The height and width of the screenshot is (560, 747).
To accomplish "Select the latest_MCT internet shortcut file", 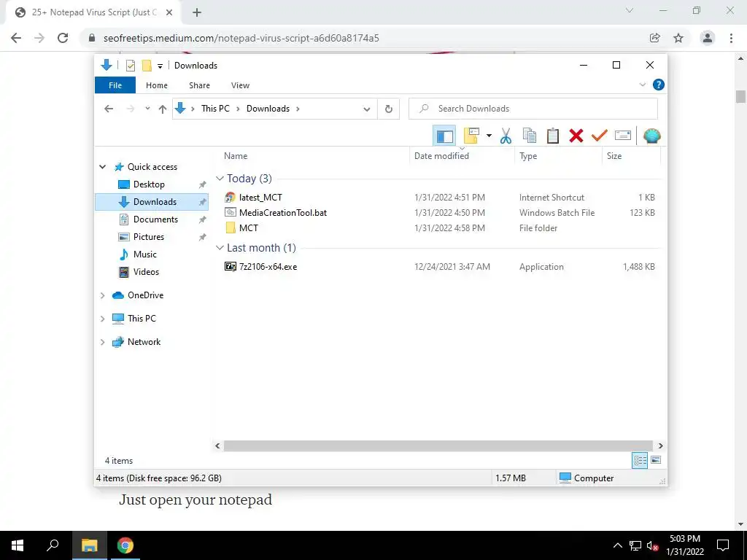I will (260, 197).
